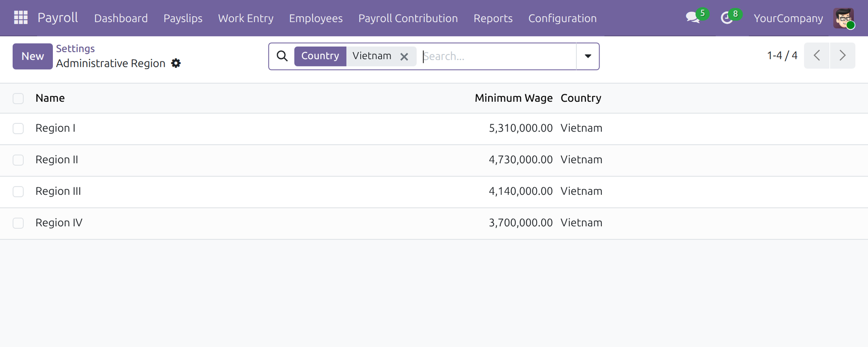Go to the previous page arrow
This screenshot has height=347, width=868.
pyautogui.click(x=817, y=56)
